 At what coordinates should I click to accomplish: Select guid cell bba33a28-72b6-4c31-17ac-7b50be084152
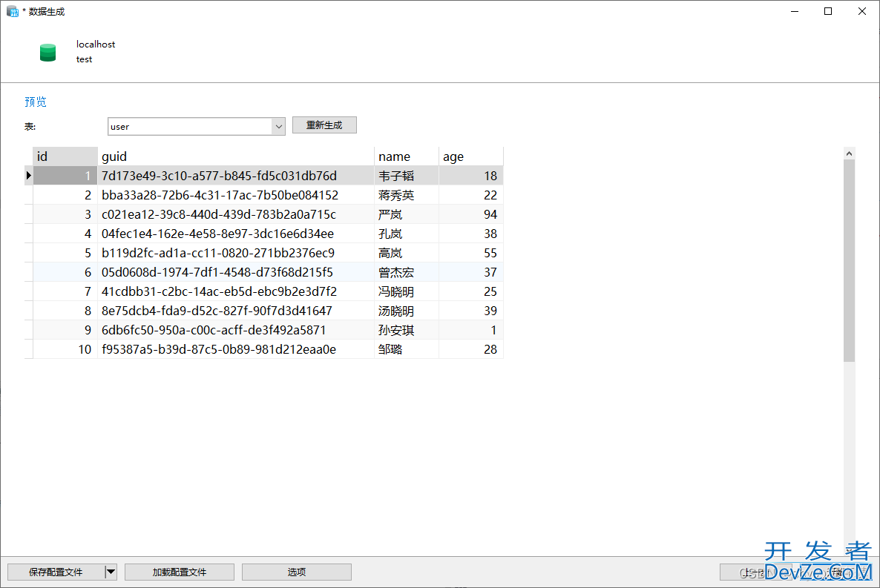pyautogui.click(x=236, y=195)
